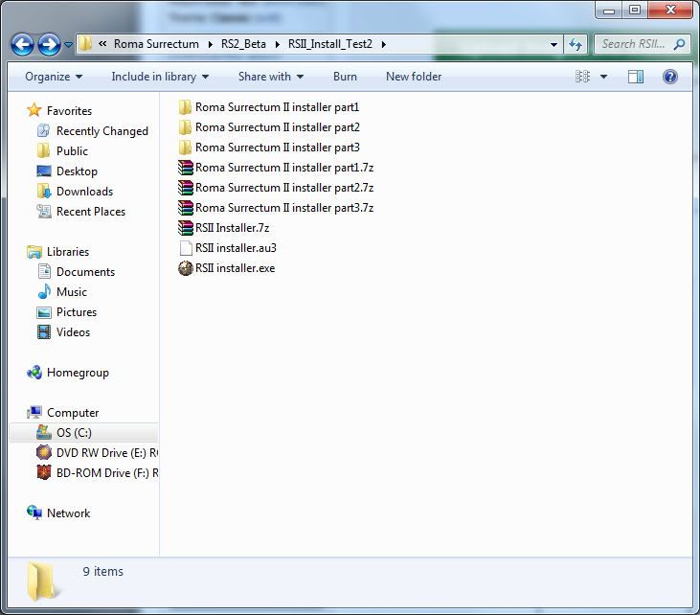This screenshot has height=615, width=700.
Task: Click the Forward navigation arrow button
Action: [49, 44]
